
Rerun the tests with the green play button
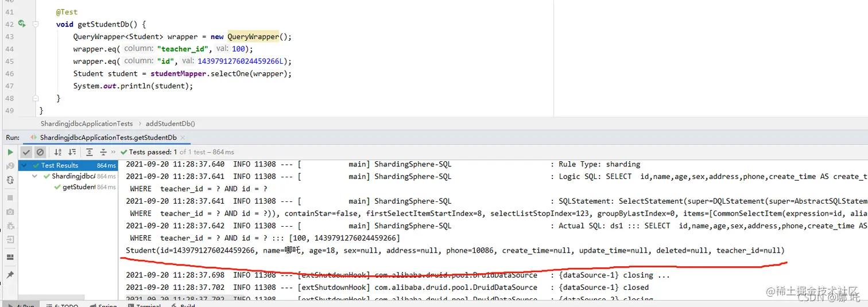click(10, 152)
